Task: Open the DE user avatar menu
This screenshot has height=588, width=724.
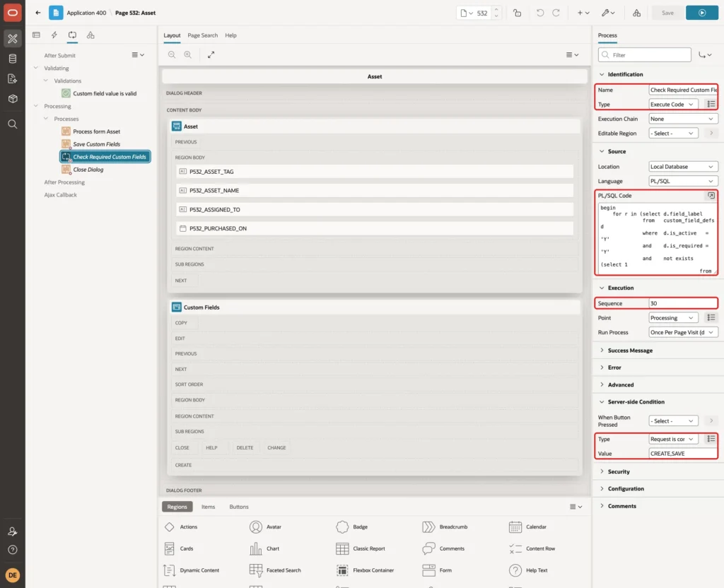Action: (x=13, y=575)
